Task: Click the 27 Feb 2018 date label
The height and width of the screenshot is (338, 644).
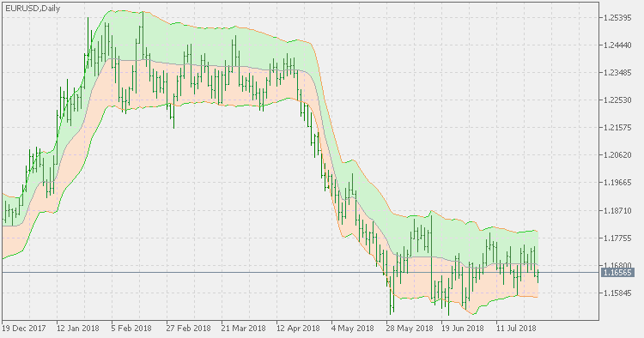Action: click(188, 329)
